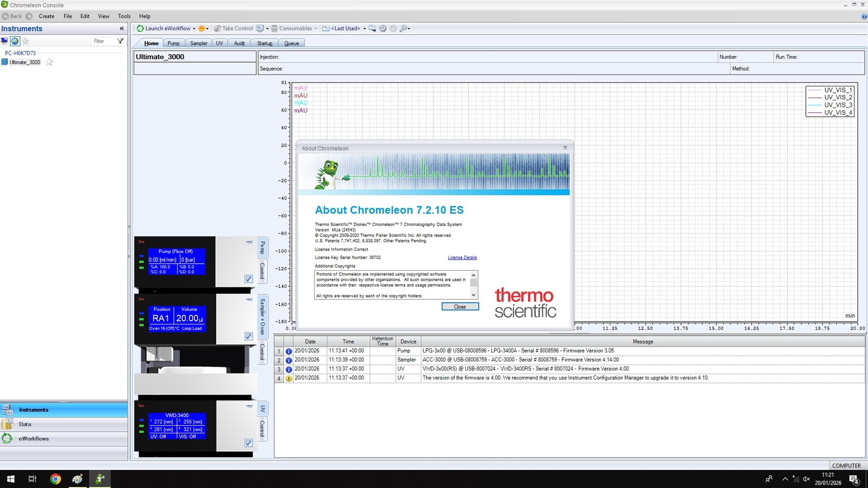
Task: Toggle the checkbox on the pump module panel
Action: click(248, 279)
